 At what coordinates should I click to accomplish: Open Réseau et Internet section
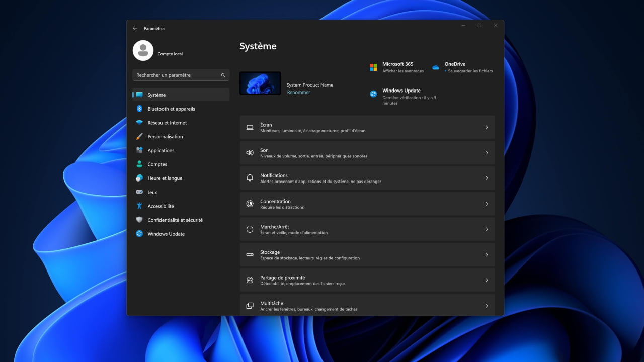coord(181,123)
